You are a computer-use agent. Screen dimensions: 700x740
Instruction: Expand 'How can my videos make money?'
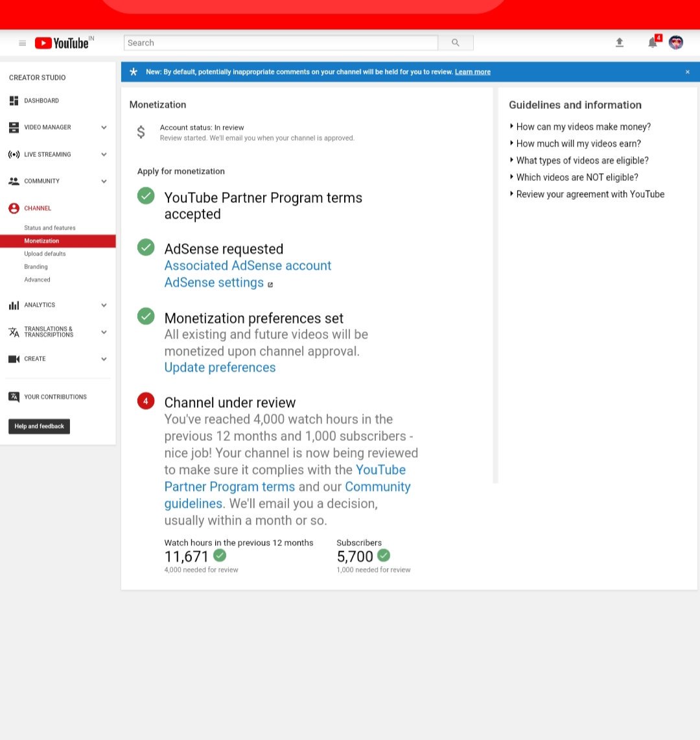580,126
